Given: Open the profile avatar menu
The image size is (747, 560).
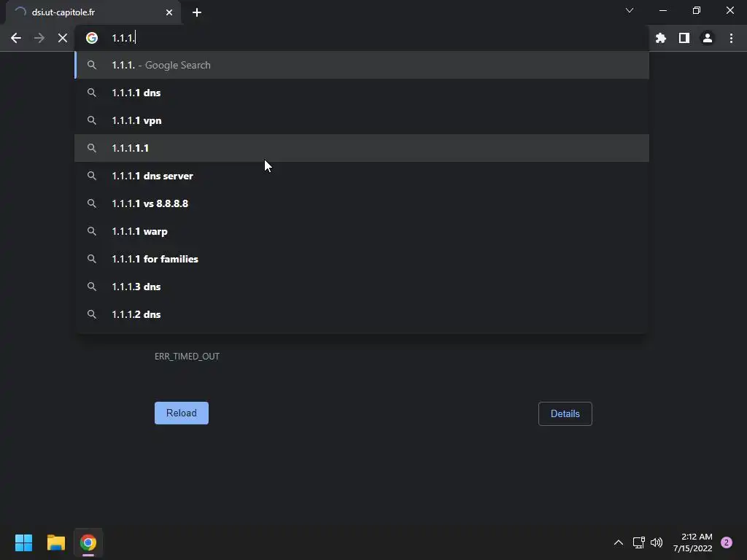Looking at the screenshot, I should (708, 38).
